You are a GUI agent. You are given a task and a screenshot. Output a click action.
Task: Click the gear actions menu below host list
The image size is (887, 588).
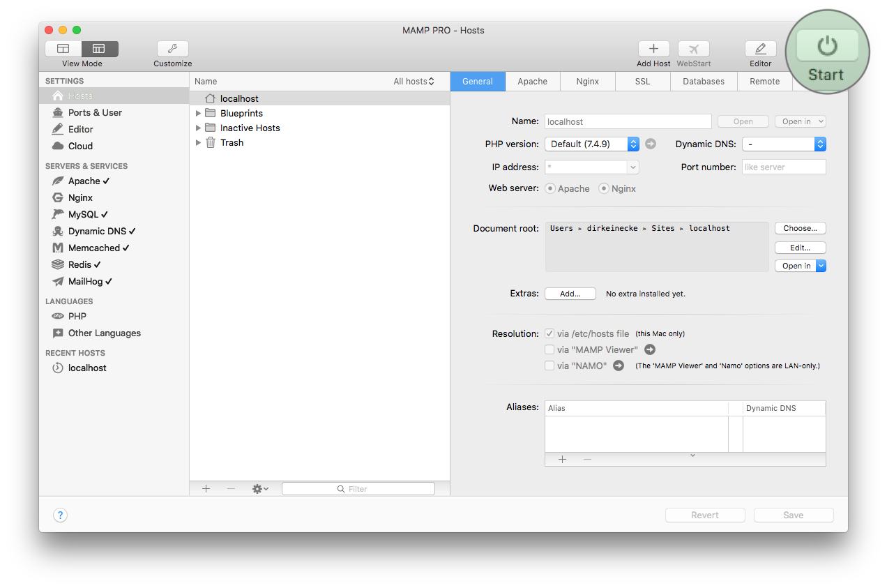pyautogui.click(x=260, y=489)
